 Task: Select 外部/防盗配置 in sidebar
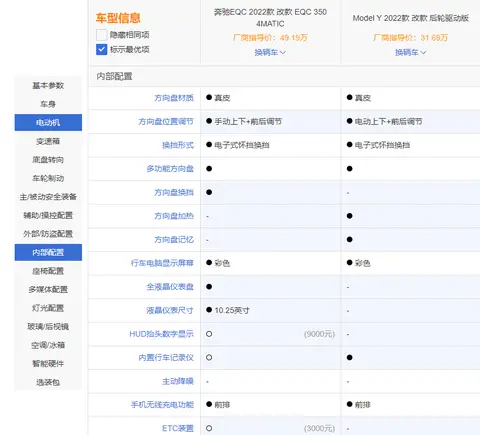tap(48, 234)
